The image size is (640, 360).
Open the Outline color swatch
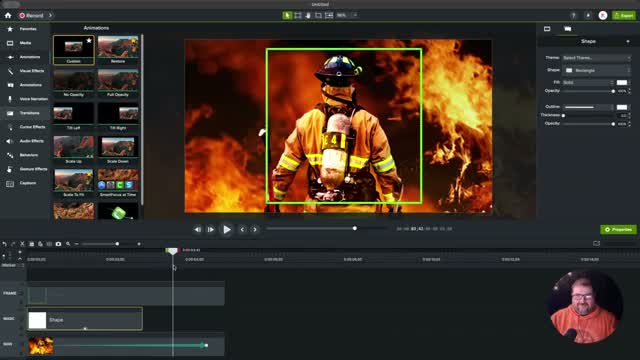coord(622,107)
